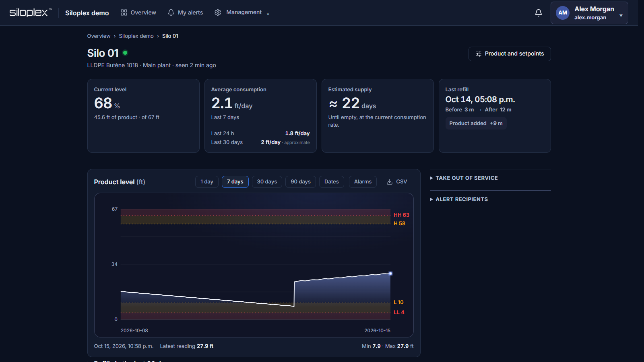This screenshot has width=644, height=362.
Task: Click the Siloplex demo breadcrumb link
Action: tap(136, 36)
